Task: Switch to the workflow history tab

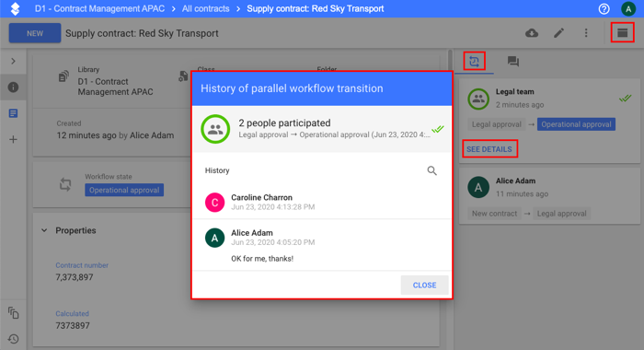Action: pos(475,62)
